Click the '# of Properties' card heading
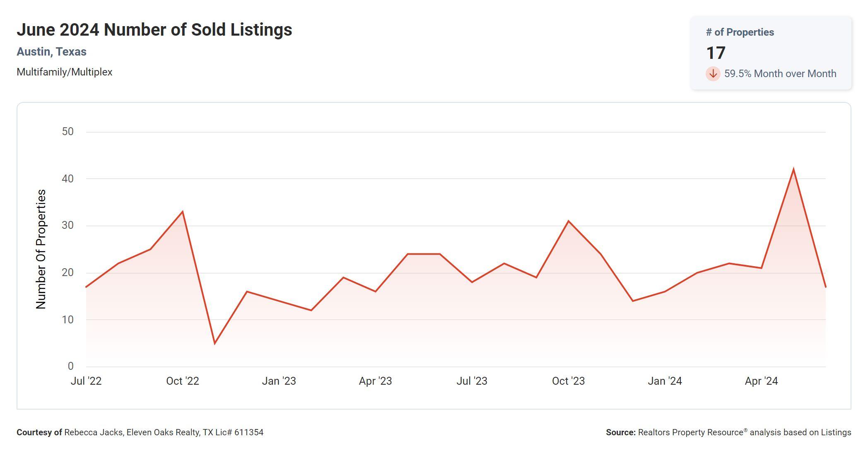 point(740,32)
